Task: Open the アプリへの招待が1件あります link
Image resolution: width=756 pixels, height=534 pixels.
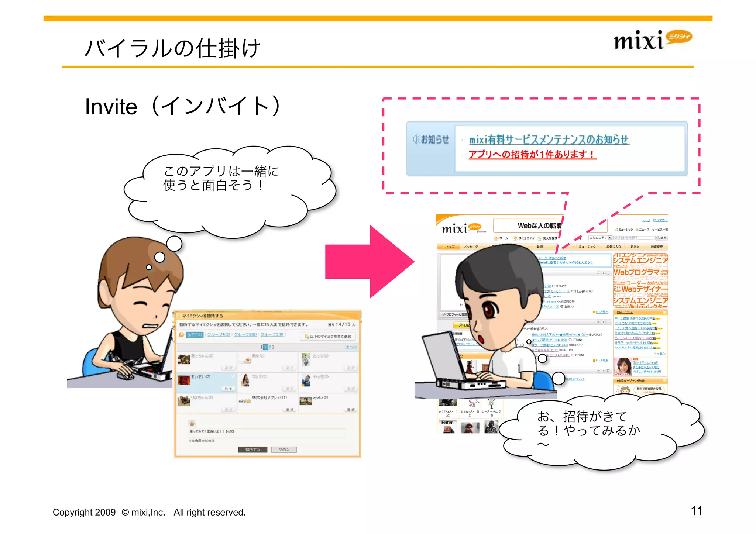Action: tap(532, 154)
